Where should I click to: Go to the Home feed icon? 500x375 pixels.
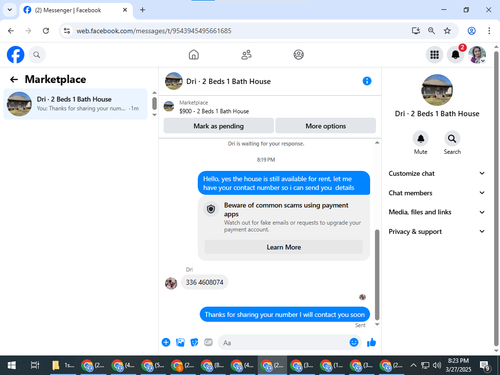pyautogui.click(x=194, y=54)
